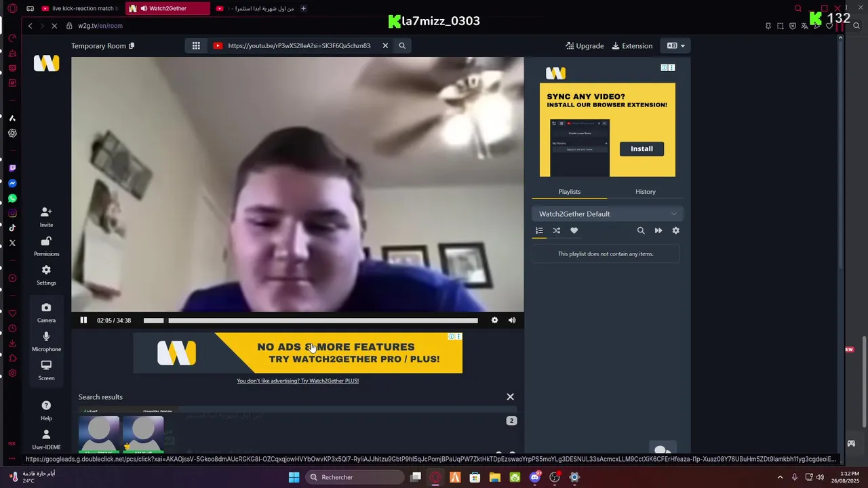Install the browser extension

642,148
